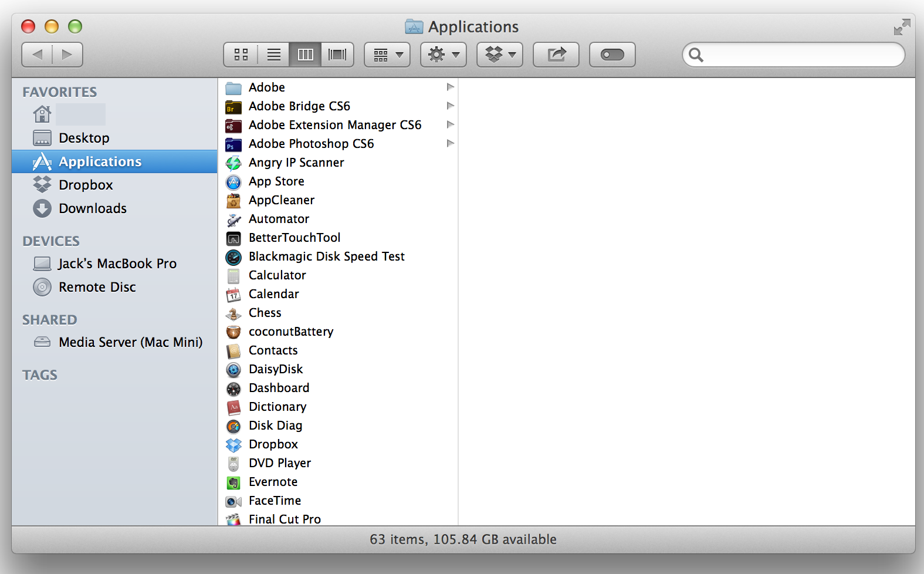Switch to list view
This screenshot has width=924, height=574.
click(x=273, y=55)
